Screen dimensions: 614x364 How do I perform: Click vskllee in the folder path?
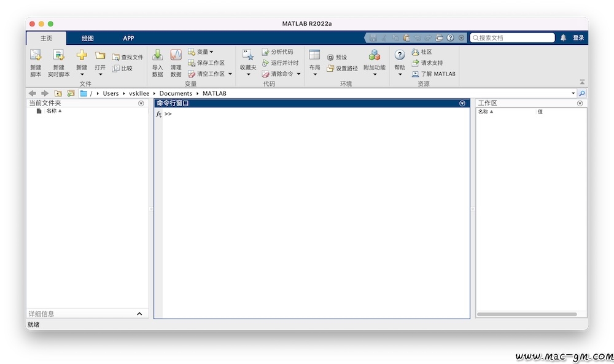139,93
